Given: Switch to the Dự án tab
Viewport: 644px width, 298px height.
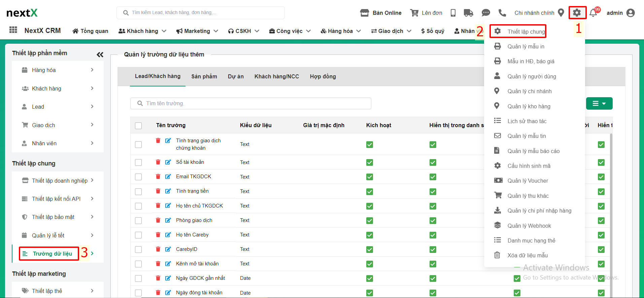Looking at the screenshot, I should point(236,76).
